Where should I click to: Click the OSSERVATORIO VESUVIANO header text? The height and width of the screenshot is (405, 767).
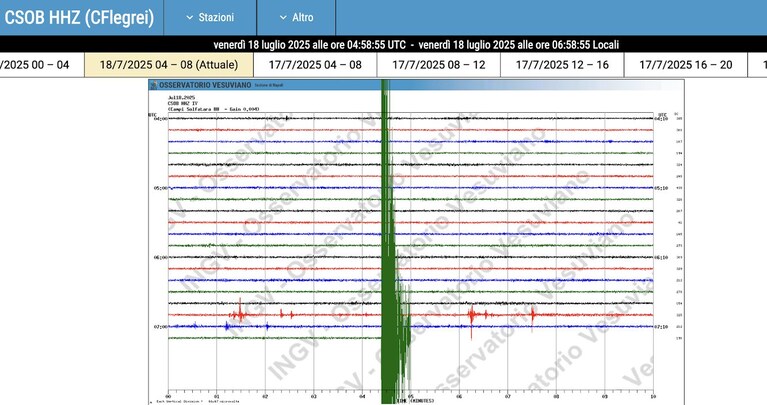click(x=205, y=85)
